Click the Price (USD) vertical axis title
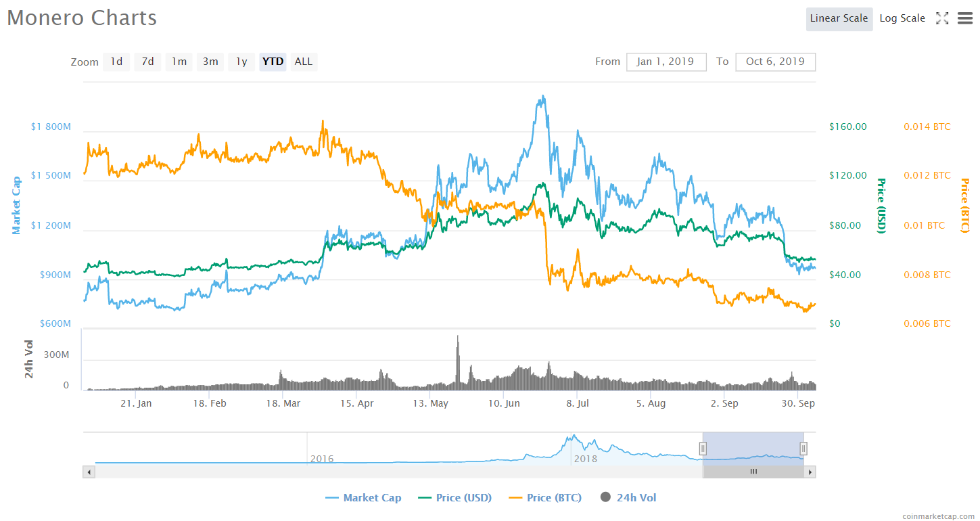Image resolution: width=980 pixels, height=521 pixels. coord(881,206)
